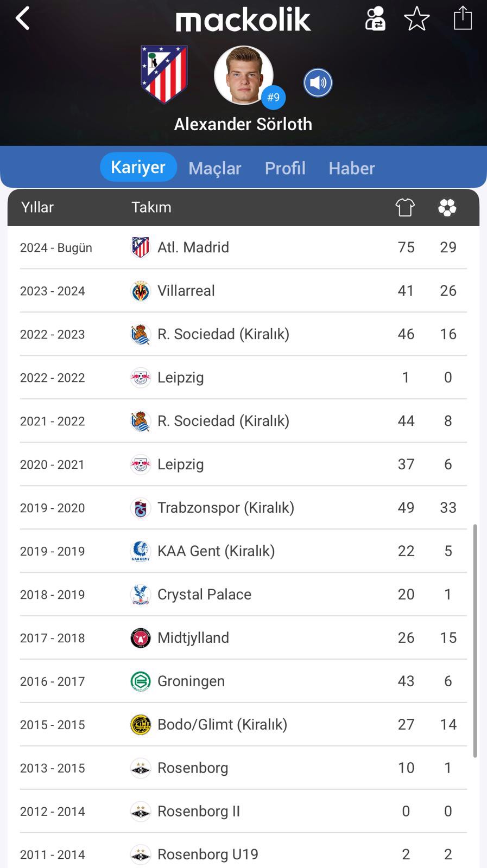
Task: Tap the Bodo/Glimt team logo
Action: [141, 725]
